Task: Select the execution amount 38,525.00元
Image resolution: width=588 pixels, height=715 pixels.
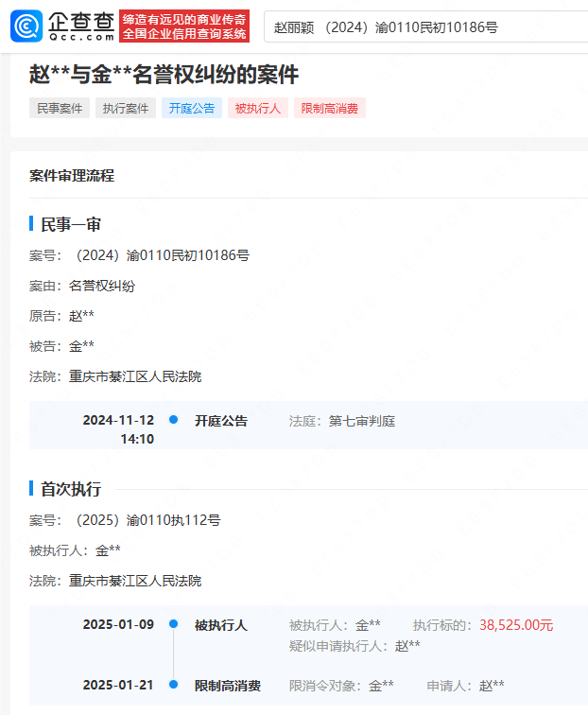Action: [x=516, y=625]
